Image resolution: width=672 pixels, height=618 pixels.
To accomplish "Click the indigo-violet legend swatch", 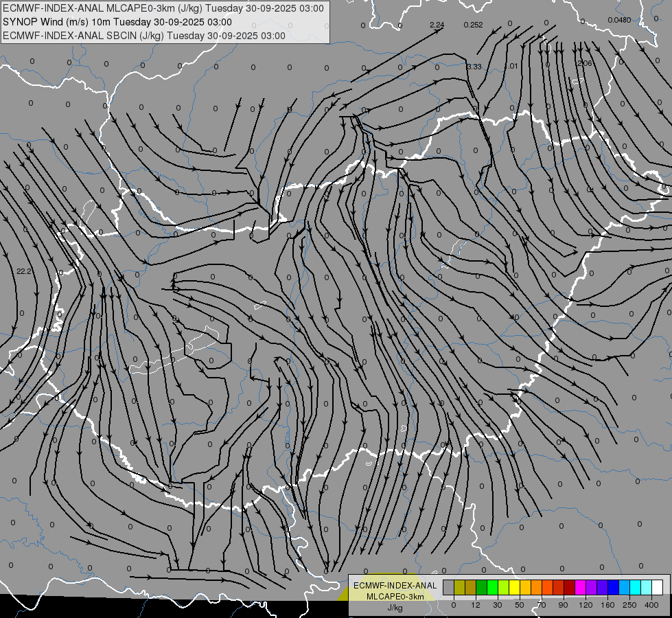I will 603,587.
